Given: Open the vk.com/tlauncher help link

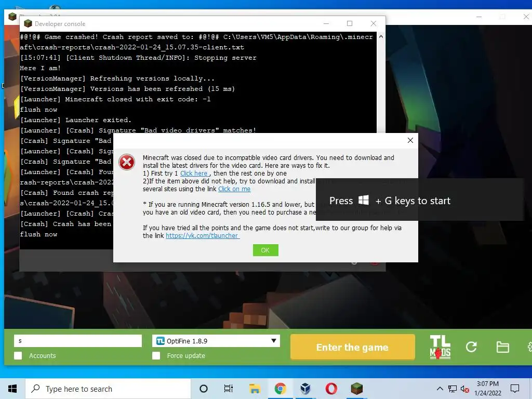Looking at the screenshot, I should pyautogui.click(x=203, y=236).
